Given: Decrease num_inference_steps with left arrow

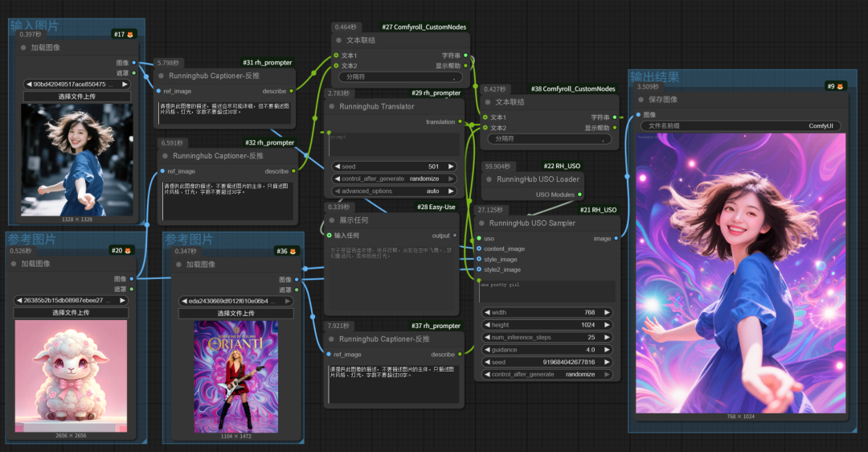Looking at the screenshot, I should tap(487, 337).
